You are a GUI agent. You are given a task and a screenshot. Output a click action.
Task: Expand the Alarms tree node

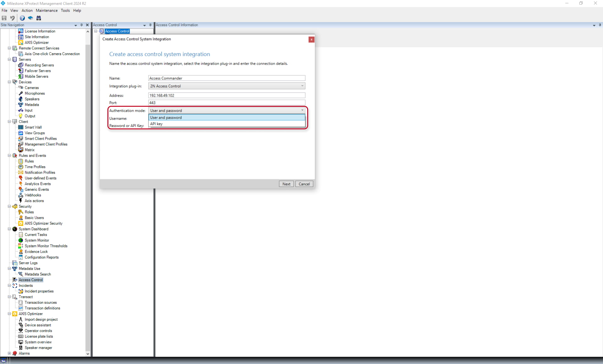[x=9, y=353]
